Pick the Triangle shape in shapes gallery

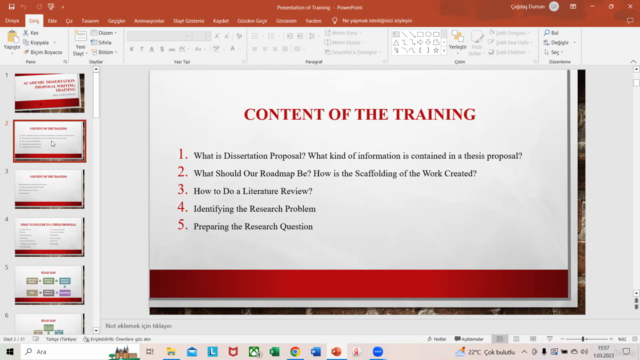click(396, 42)
